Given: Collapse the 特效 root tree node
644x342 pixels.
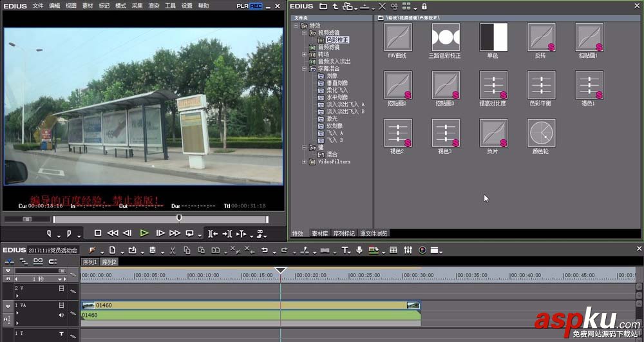Looking at the screenshot, I should pos(296,26).
